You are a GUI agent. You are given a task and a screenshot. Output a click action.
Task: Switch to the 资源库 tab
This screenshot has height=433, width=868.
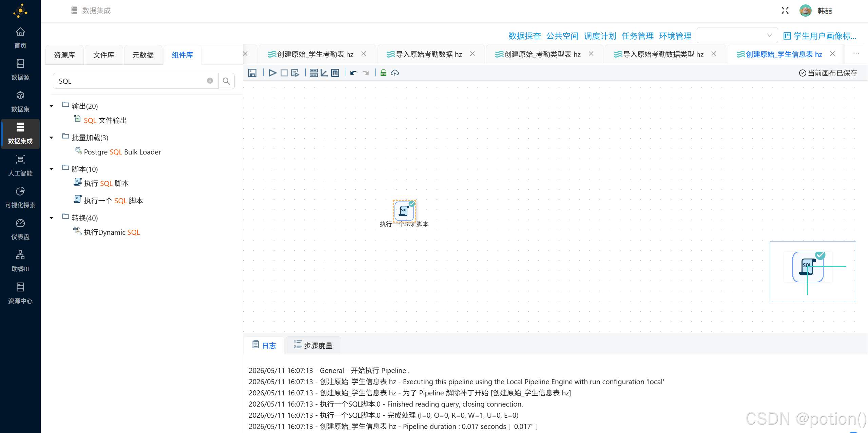(x=64, y=55)
